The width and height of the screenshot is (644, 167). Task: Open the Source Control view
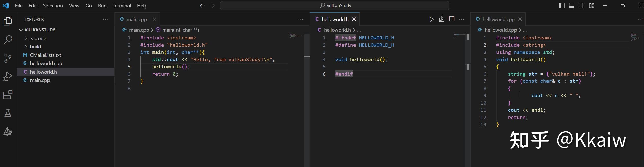(8, 58)
